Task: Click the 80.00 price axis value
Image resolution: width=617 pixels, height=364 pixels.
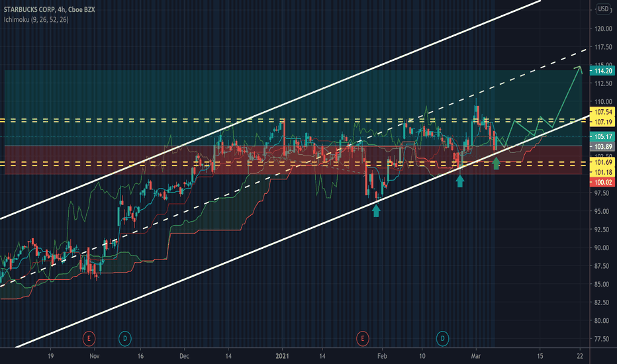Action: [603, 321]
